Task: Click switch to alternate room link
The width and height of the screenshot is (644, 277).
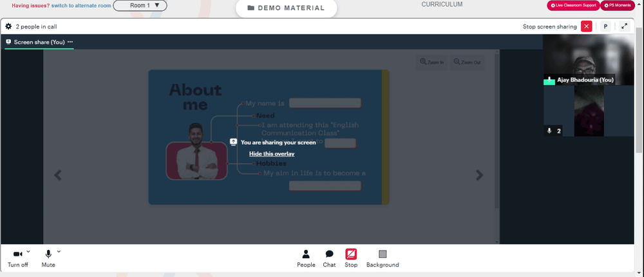Action: [x=81, y=6]
